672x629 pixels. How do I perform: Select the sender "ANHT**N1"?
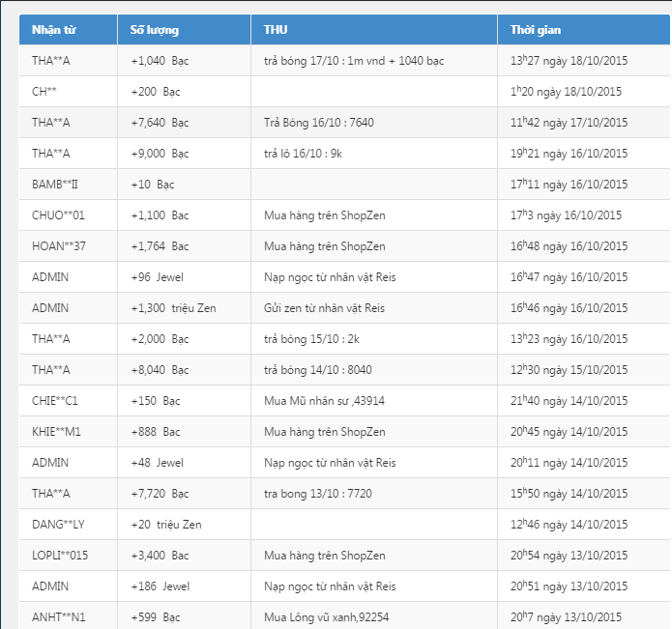[x=58, y=617]
